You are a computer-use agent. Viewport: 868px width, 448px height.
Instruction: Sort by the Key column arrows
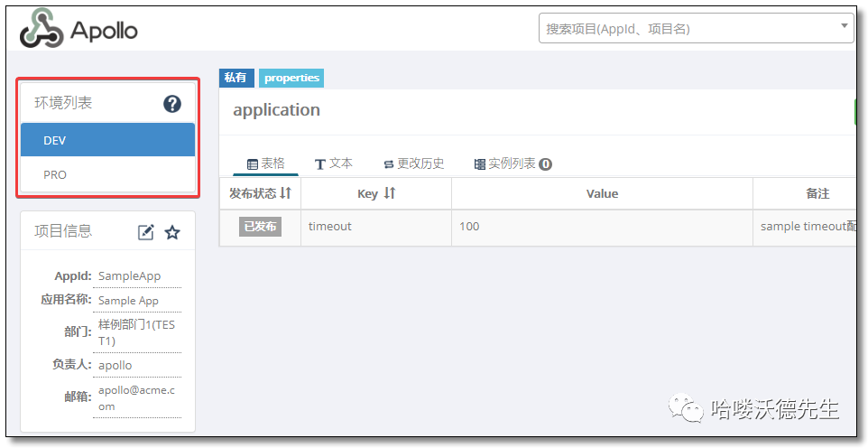(390, 193)
